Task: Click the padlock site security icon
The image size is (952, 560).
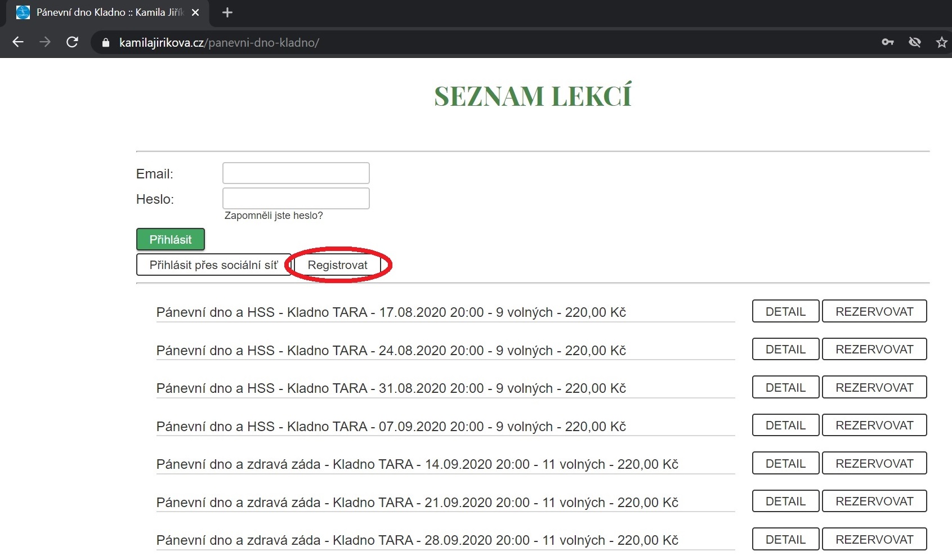Action: pyautogui.click(x=105, y=43)
